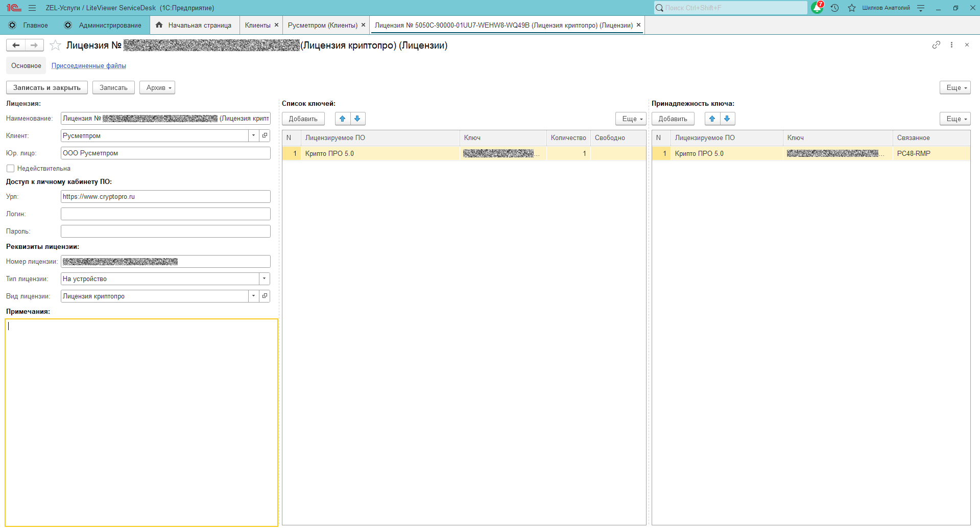Switch to the Клиенты tab
Viewport: 980px width, 531px height.
click(257, 25)
